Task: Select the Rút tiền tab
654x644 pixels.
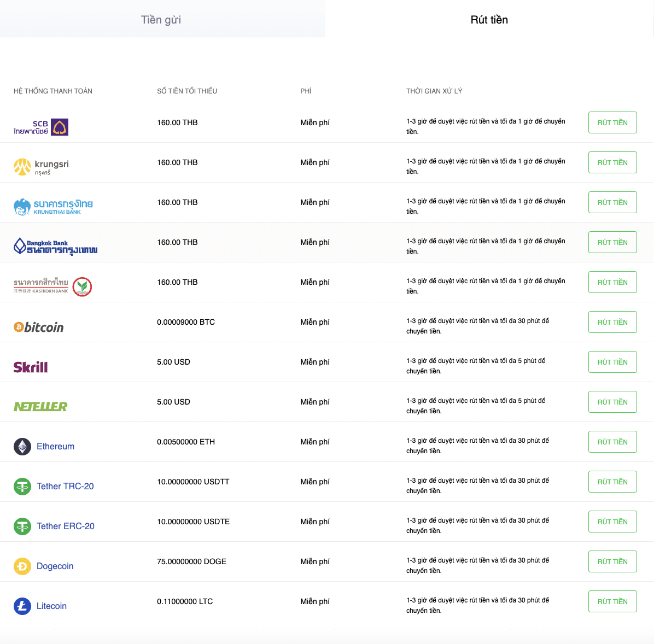Action: tap(489, 20)
